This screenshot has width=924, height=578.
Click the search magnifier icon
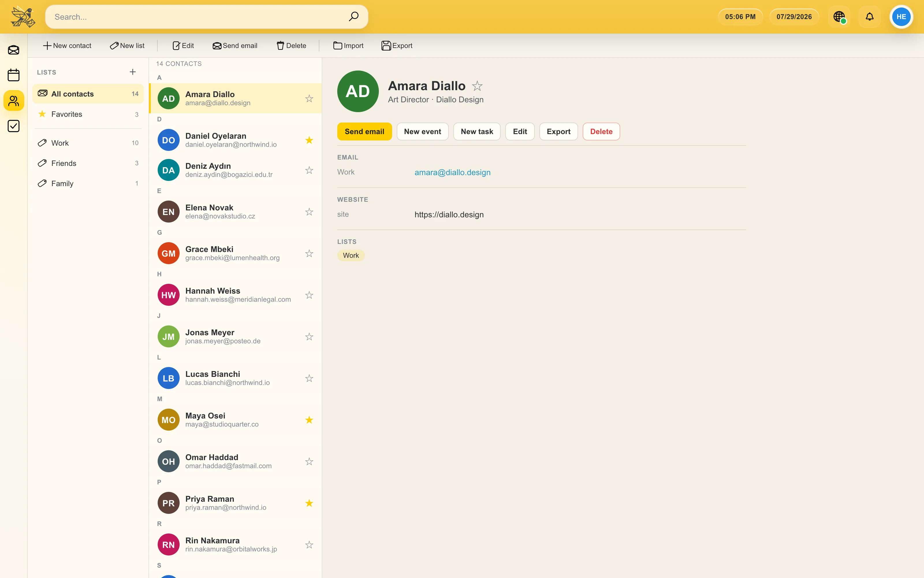(353, 16)
